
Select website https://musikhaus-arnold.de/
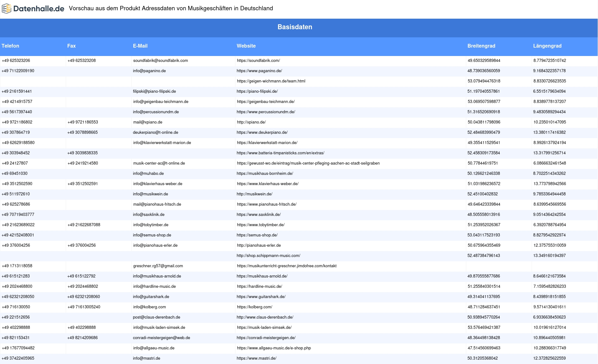coord(262,276)
